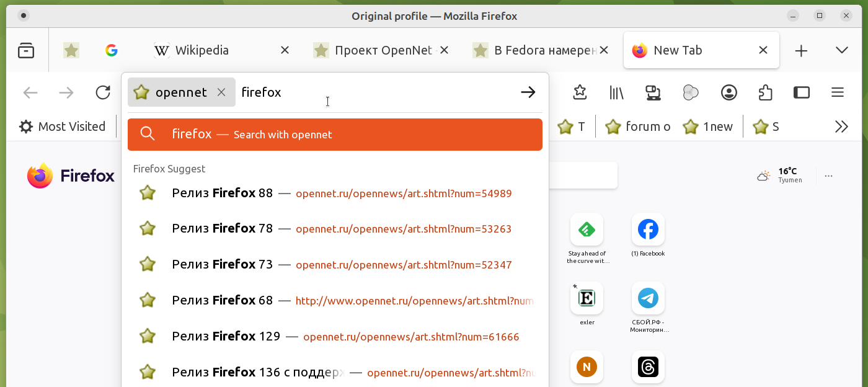Open the bookmarks star-tray toolbar icon

[x=580, y=92]
